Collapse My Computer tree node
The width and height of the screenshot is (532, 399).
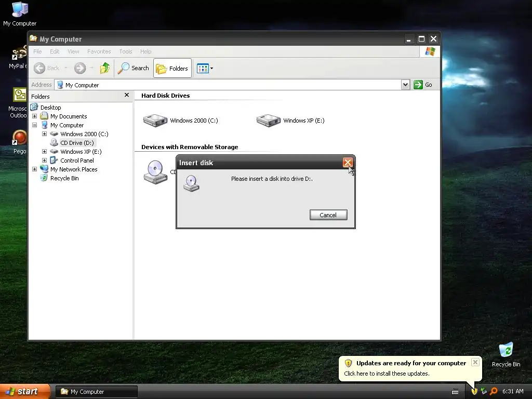(x=35, y=125)
